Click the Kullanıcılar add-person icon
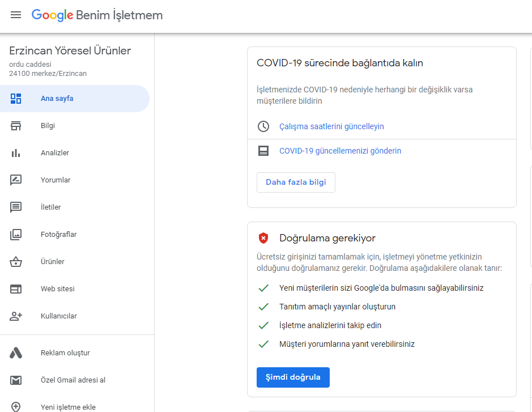 pyautogui.click(x=16, y=316)
